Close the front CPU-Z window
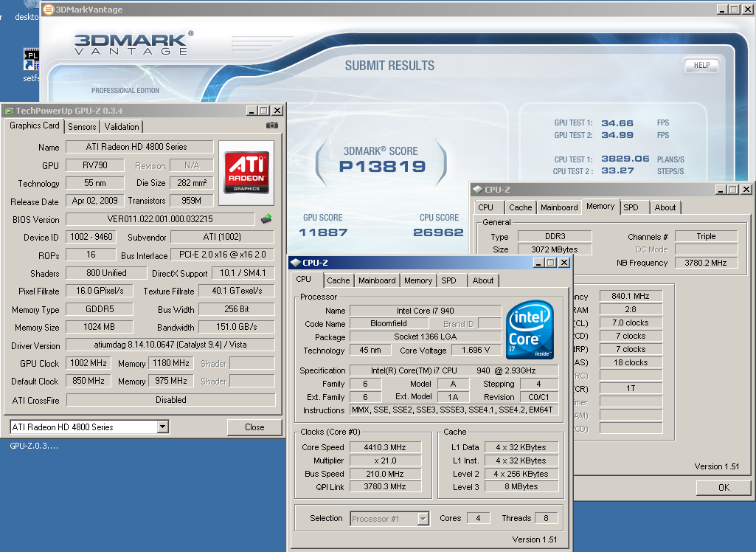 (x=564, y=263)
